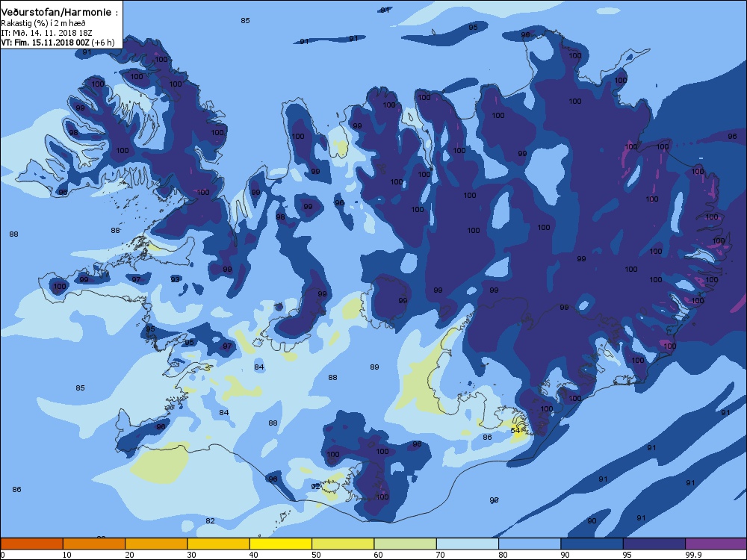Select the dark navy 95–99.9 legend swatch
This screenshot has height=560, width=747.
click(x=654, y=544)
